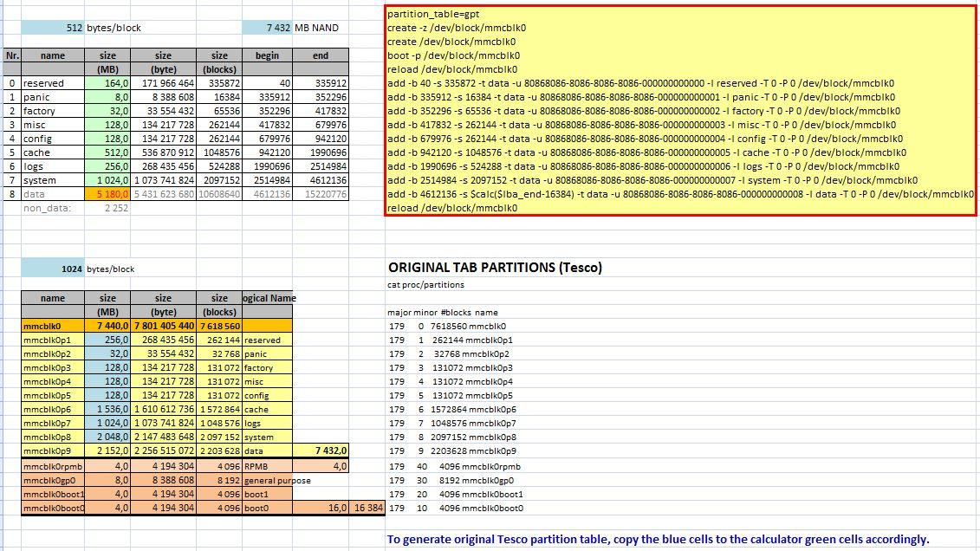Screen dimensions: 980x551
Task: Select the 'cache' logical name cell in lower table
Action: click(x=267, y=409)
